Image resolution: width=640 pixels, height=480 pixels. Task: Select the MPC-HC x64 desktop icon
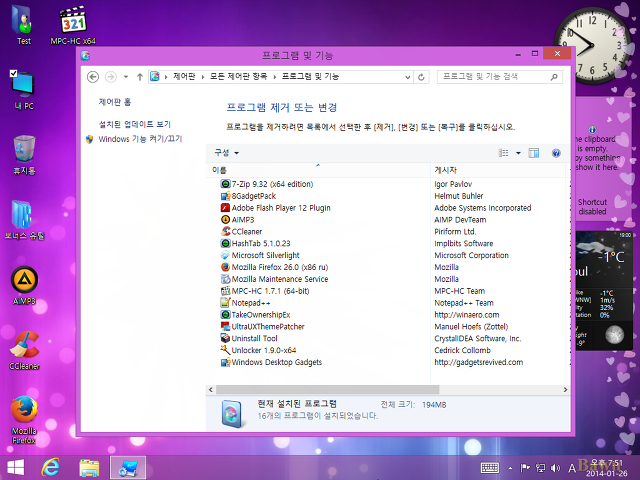(73, 25)
